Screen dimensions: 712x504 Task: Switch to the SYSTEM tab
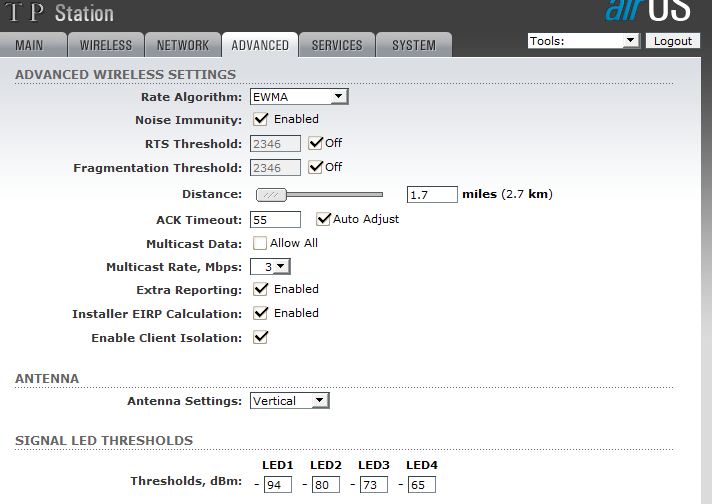414,45
